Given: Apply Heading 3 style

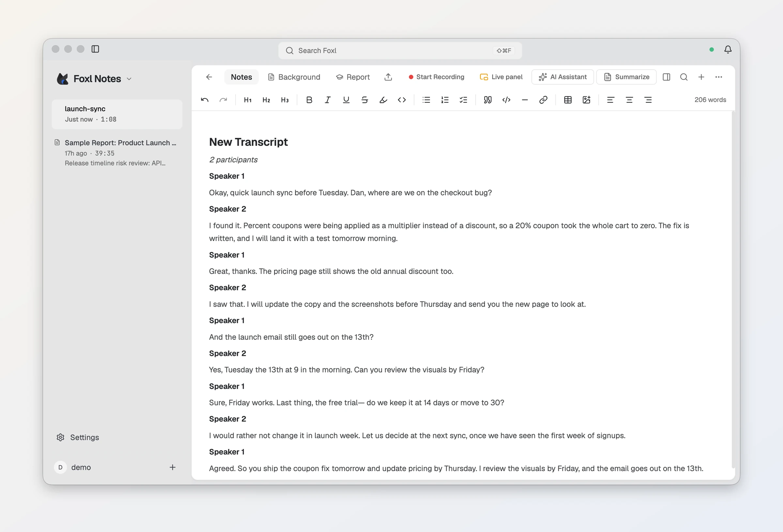Looking at the screenshot, I should pyautogui.click(x=285, y=100).
